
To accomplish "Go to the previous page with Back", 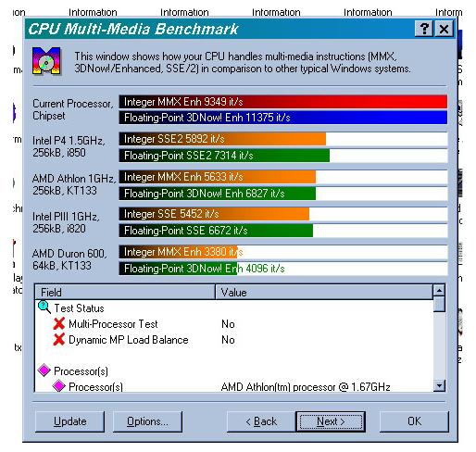I will 261,421.
